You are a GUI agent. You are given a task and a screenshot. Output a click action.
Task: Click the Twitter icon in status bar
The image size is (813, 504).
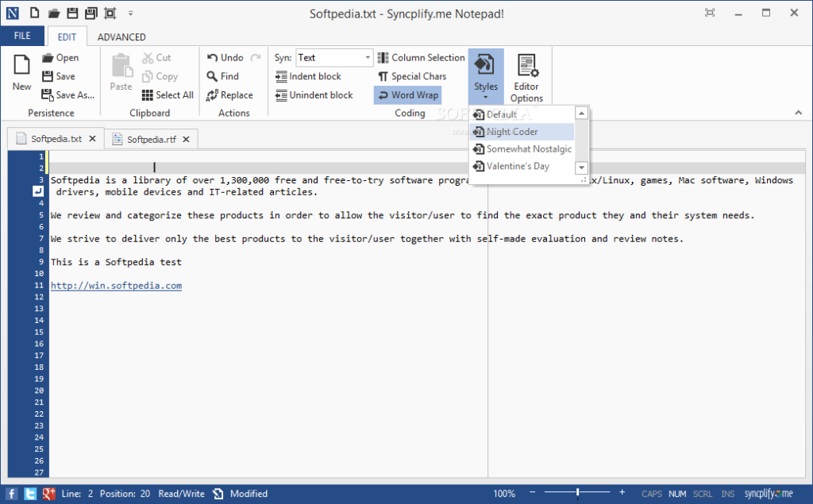(30, 494)
